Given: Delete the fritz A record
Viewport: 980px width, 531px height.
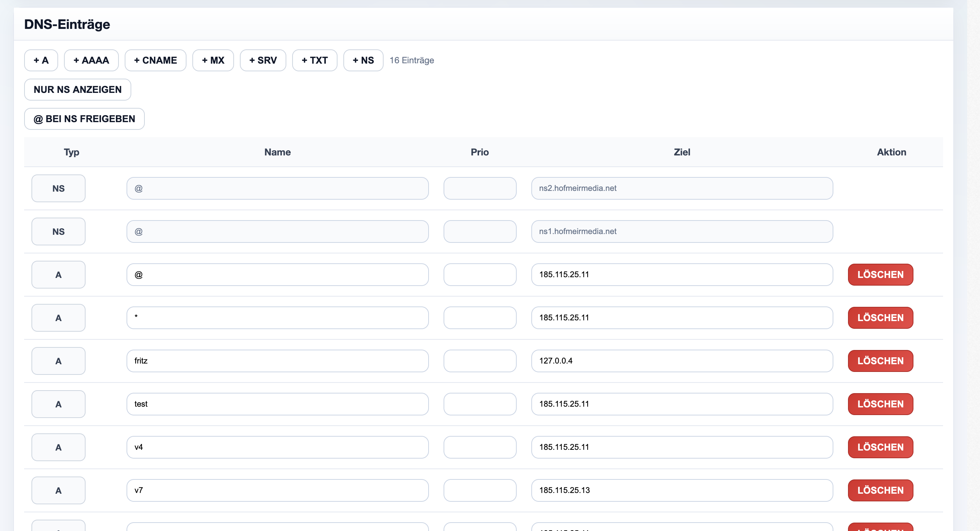Looking at the screenshot, I should [880, 361].
